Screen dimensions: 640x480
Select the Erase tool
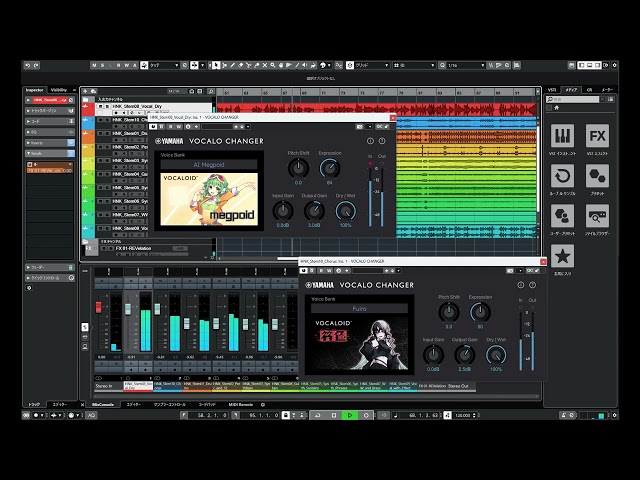240,65
